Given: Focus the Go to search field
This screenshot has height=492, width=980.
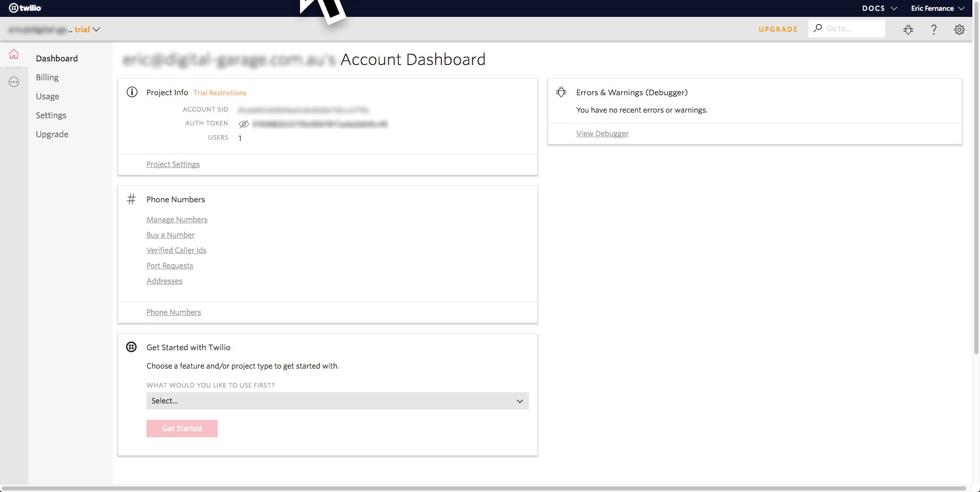Looking at the screenshot, I should [x=847, y=29].
